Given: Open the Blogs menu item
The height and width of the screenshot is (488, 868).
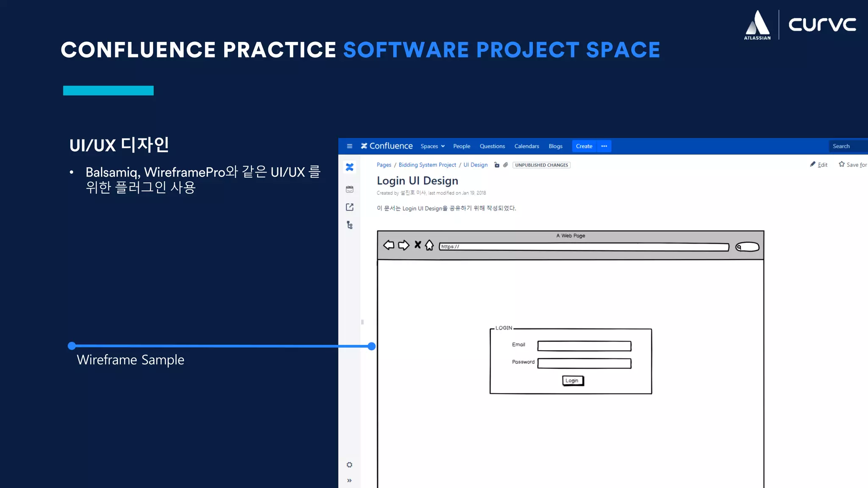Looking at the screenshot, I should pyautogui.click(x=555, y=146).
